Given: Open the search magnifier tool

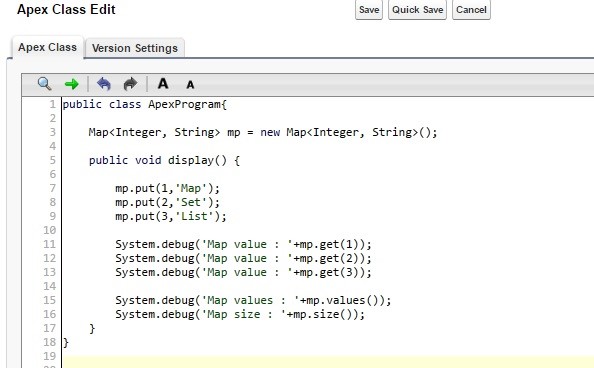Looking at the screenshot, I should point(45,84).
